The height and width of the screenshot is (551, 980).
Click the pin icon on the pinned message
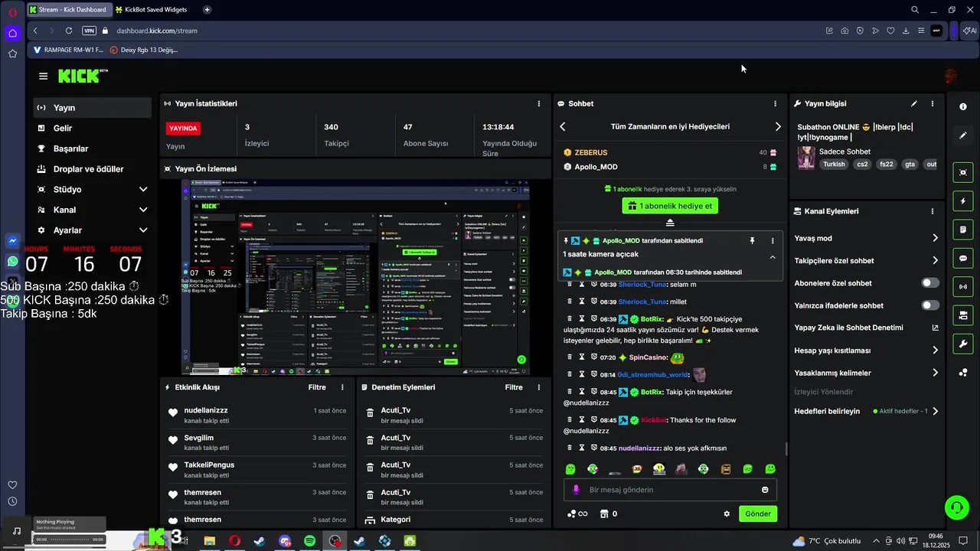pos(752,240)
